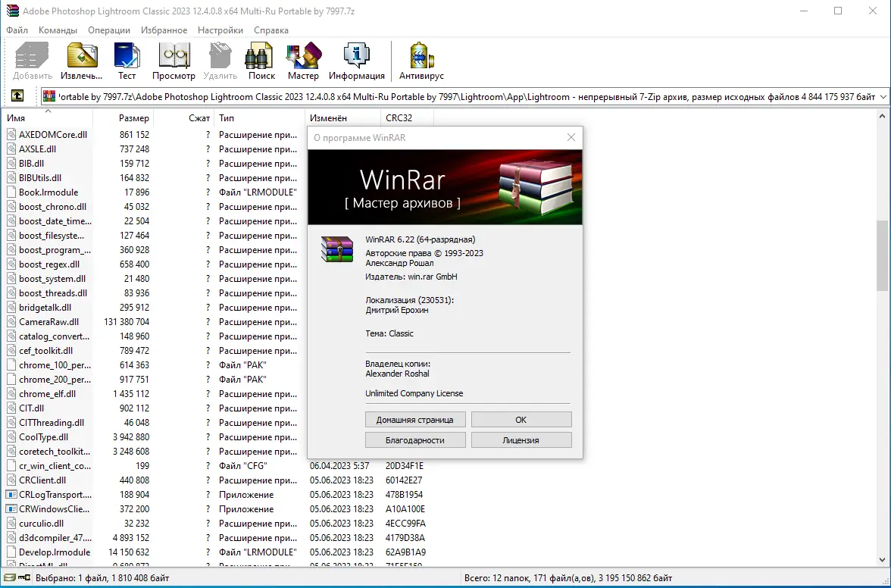
Task: Click the scrollbar down arrow
Action: (x=882, y=560)
